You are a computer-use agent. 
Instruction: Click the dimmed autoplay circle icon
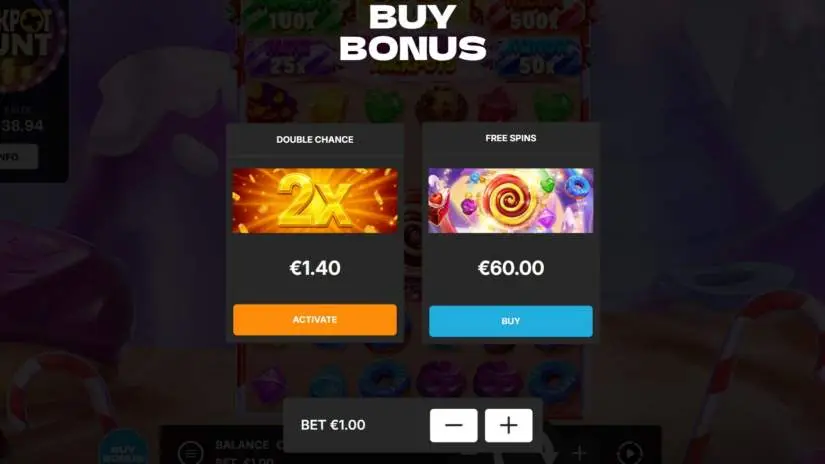click(x=630, y=452)
